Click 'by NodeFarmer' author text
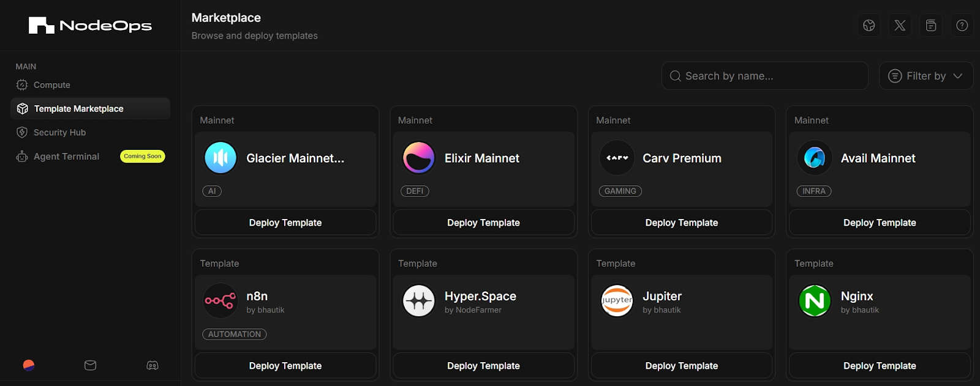 (473, 310)
